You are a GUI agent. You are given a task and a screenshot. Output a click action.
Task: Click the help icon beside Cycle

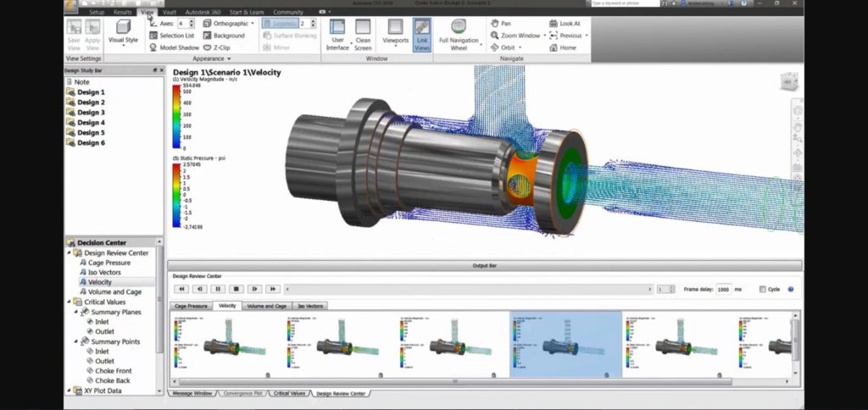tap(791, 289)
